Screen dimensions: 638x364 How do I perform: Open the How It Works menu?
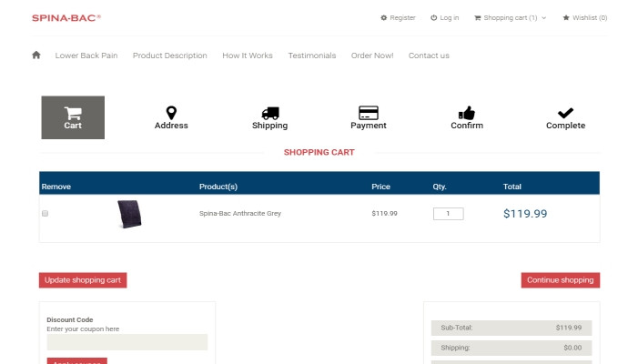pyautogui.click(x=248, y=56)
